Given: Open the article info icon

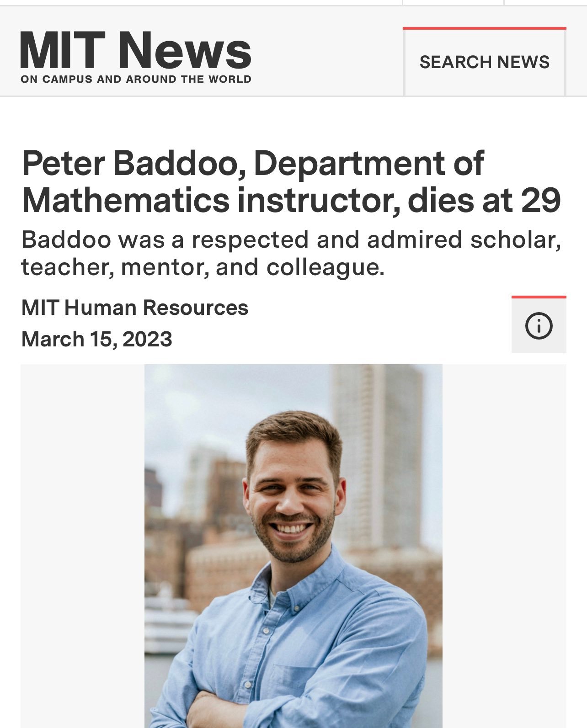Looking at the screenshot, I should pos(539,326).
